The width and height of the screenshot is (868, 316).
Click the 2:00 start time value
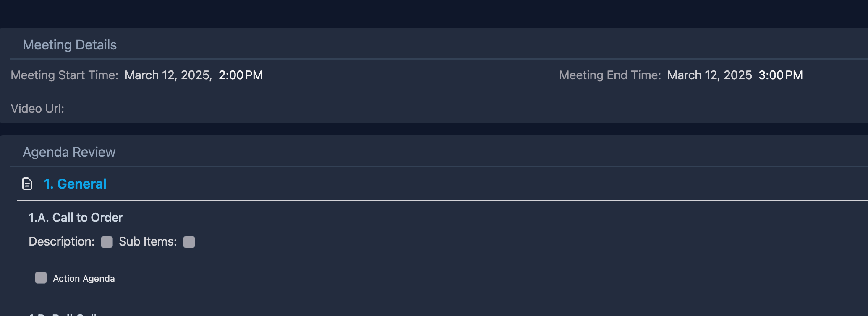pos(231,75)
